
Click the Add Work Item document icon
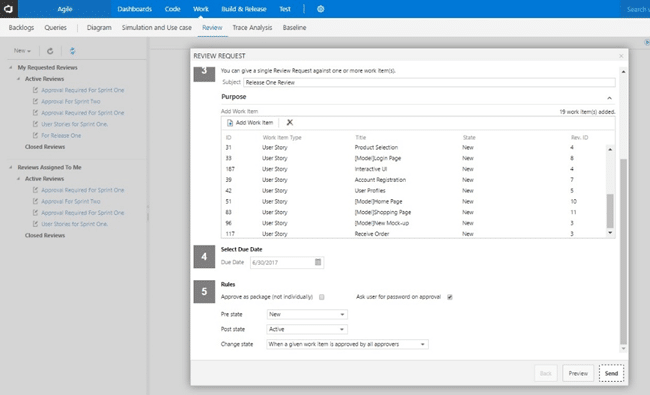coord(230,123)
